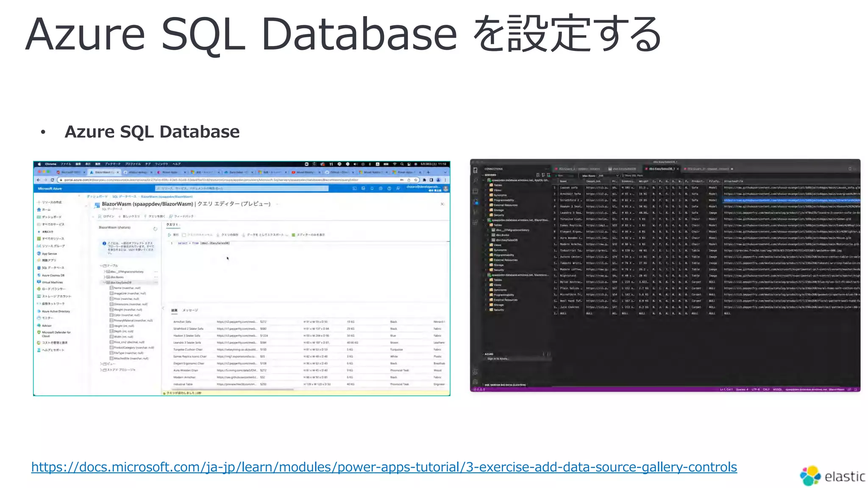Open All resources in the Azure sidebar

51,238
